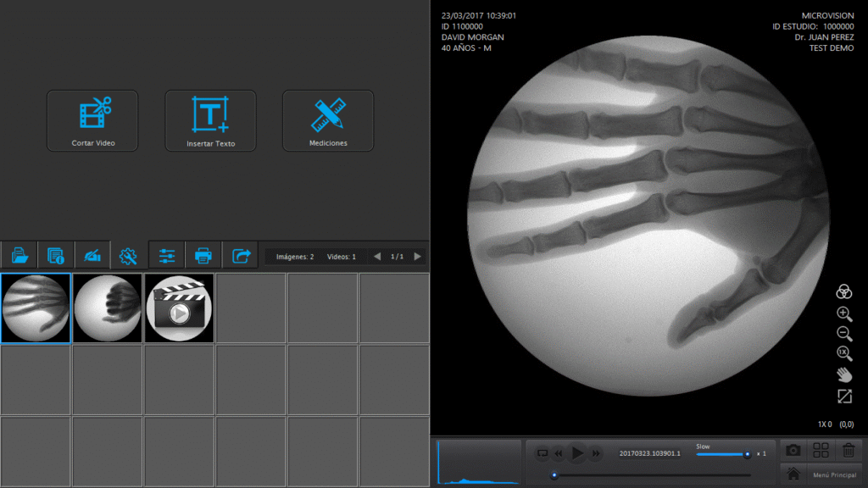Toggle fullscreen expand icon

click(843, 396)
